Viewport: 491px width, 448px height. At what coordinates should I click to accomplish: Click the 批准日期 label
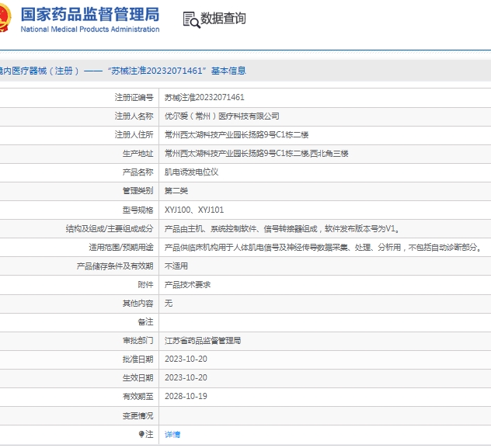point(138,359)
